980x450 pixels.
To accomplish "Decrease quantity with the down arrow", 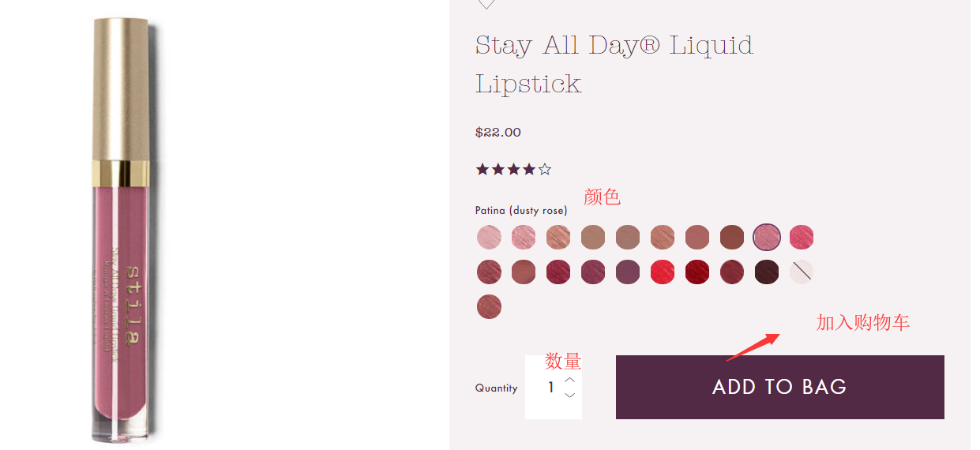I will [570, 395].
